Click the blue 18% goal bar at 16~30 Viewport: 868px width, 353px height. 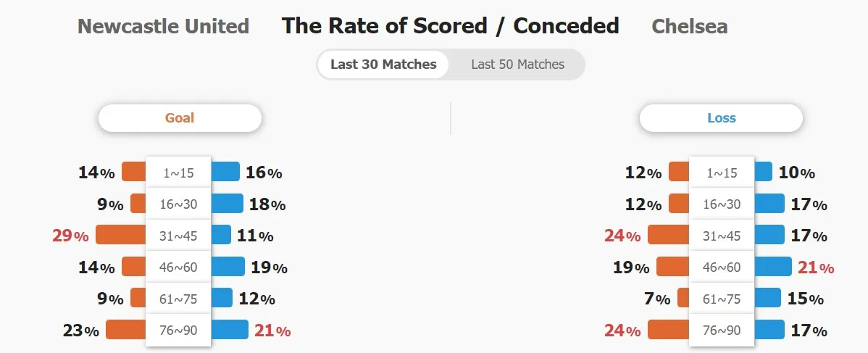pyautogui.click(x=226, y=204)
